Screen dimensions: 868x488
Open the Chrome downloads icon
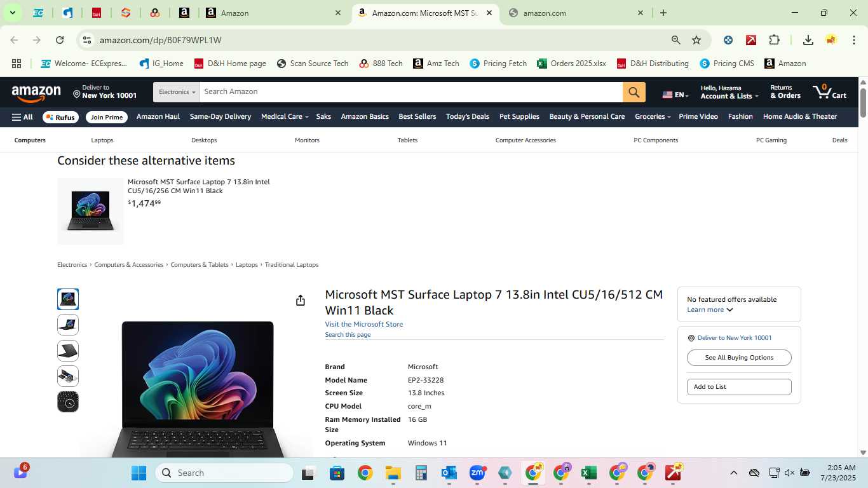[x=808, y=40]
